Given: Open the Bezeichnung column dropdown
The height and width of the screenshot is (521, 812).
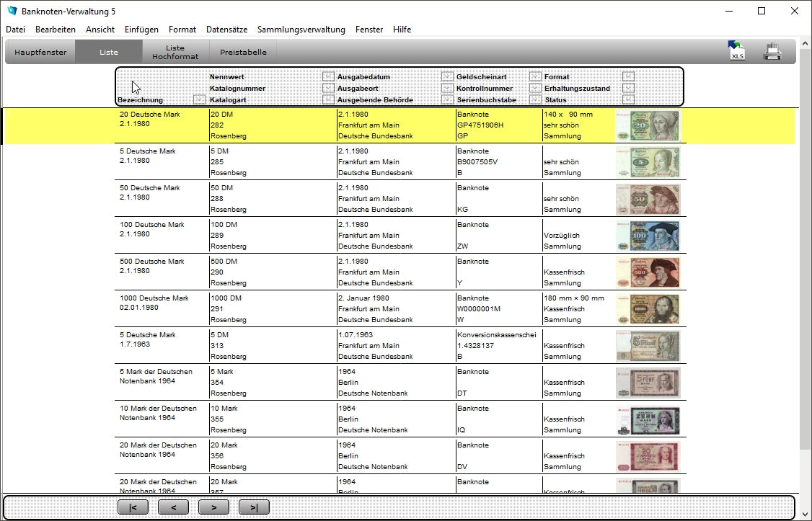Looking at the screenshot, I should pos(199,100).
